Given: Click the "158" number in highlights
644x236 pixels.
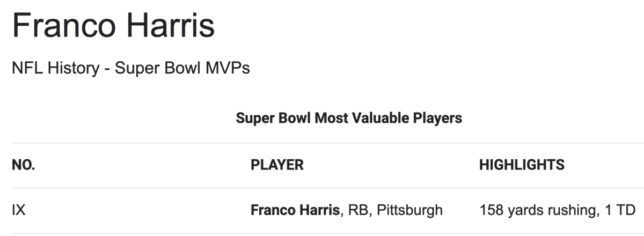Looking at the screenshot, I should click(491, 210).
